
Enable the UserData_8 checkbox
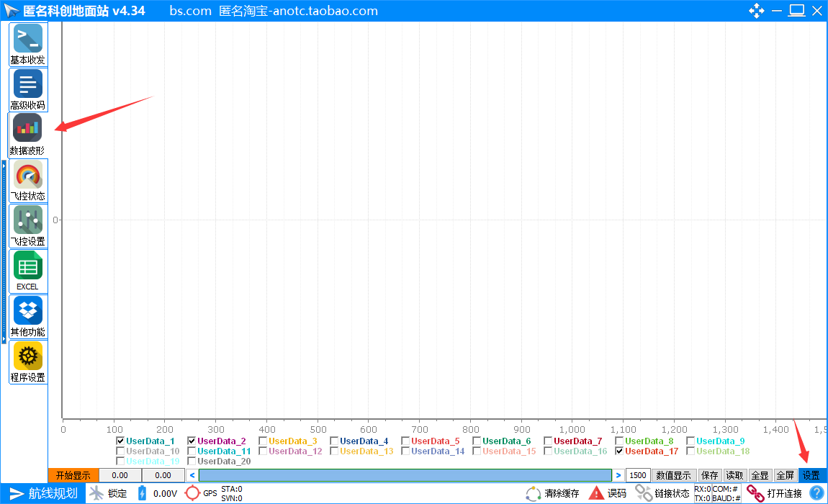pos(619,441)
